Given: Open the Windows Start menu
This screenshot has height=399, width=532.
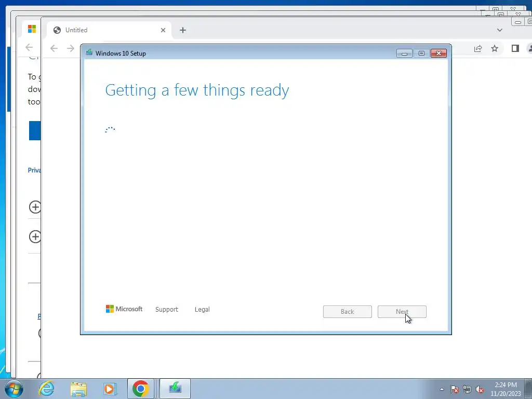Looking at the screenshot, I should (x=14, y=389).
